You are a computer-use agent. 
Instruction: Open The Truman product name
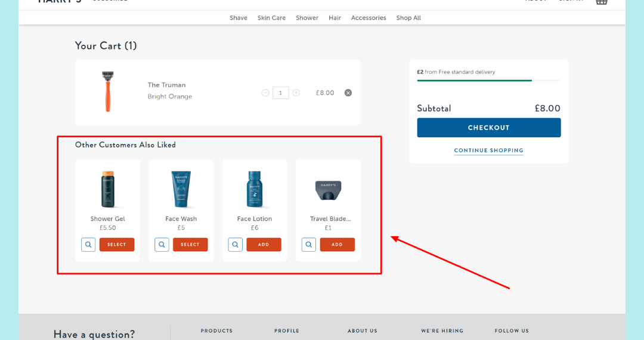pyautogui.click(x=167, y=85)
